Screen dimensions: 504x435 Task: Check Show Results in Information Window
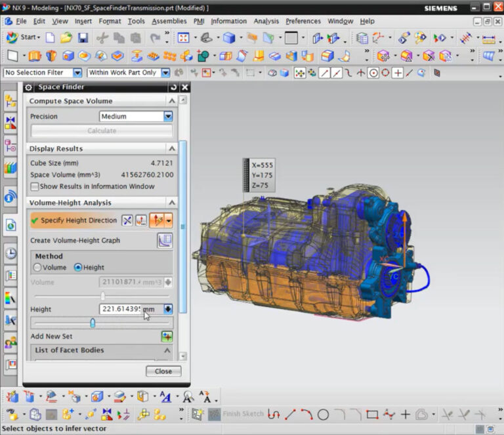[x=34, y=186]
